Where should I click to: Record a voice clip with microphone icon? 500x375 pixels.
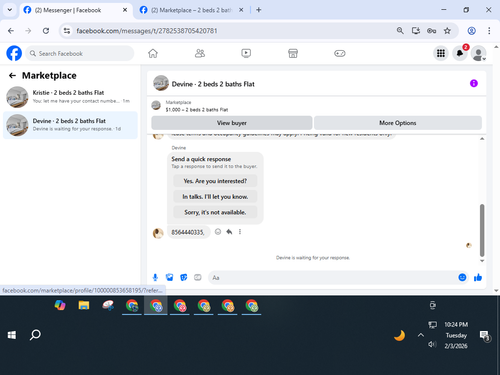pos(155,277)
